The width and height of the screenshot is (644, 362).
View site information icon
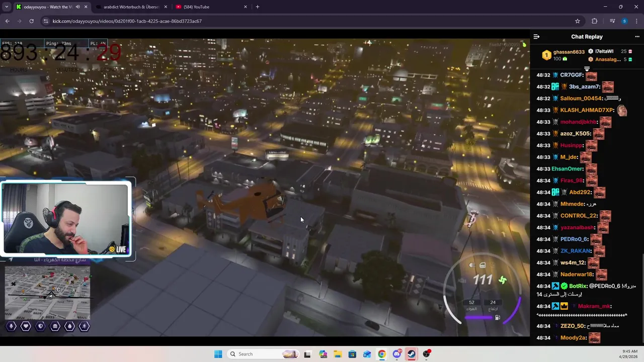[46, 21]
